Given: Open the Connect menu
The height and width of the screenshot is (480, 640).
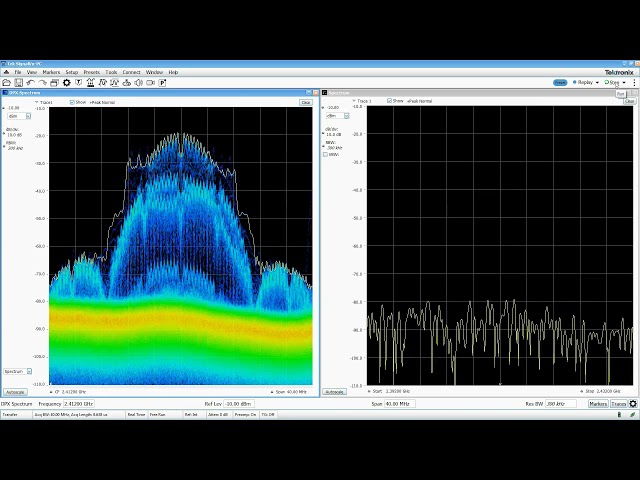Looking at the screenshot, I should pos(131,72).
